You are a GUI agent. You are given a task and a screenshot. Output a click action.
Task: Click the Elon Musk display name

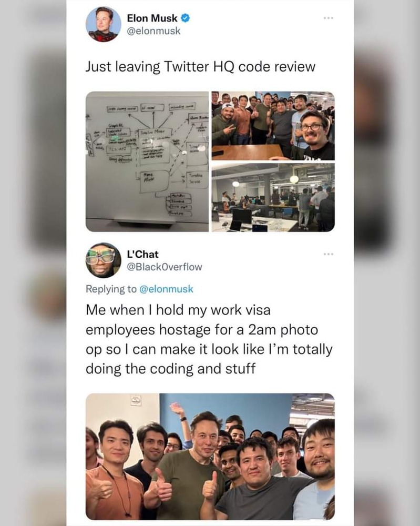point(152,18)
